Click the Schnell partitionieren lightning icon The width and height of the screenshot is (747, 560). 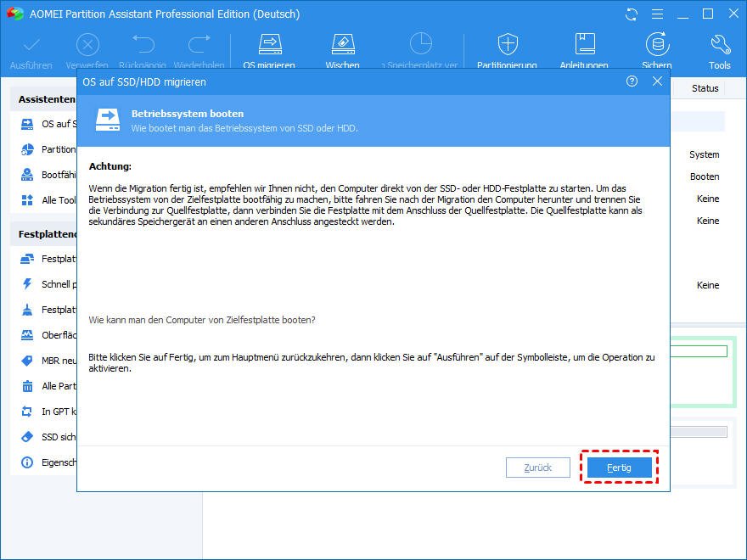point(27,284)
